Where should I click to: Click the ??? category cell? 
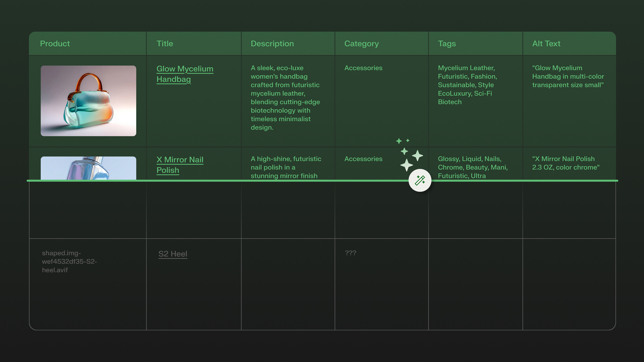pyautogui.click(x=350, y=253)
